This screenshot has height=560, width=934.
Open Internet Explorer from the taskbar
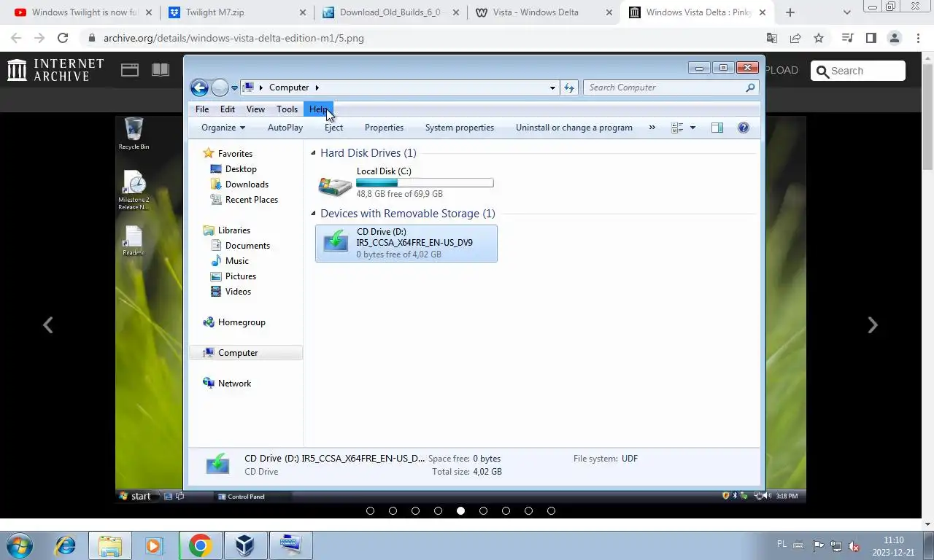[66, 545]
